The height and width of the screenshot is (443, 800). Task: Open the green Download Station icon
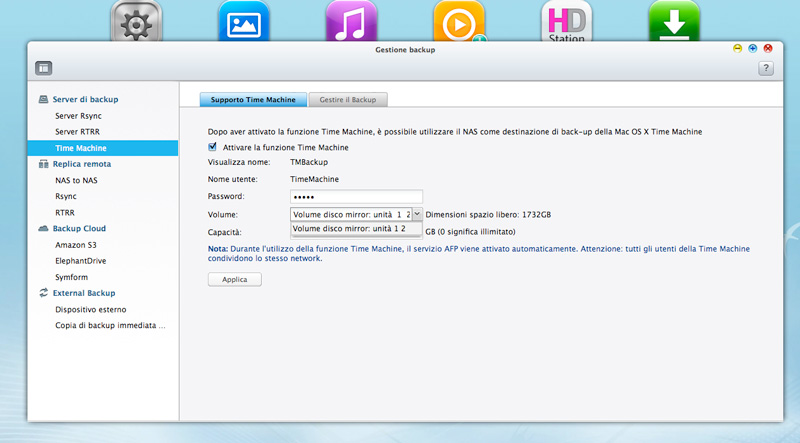673,22
